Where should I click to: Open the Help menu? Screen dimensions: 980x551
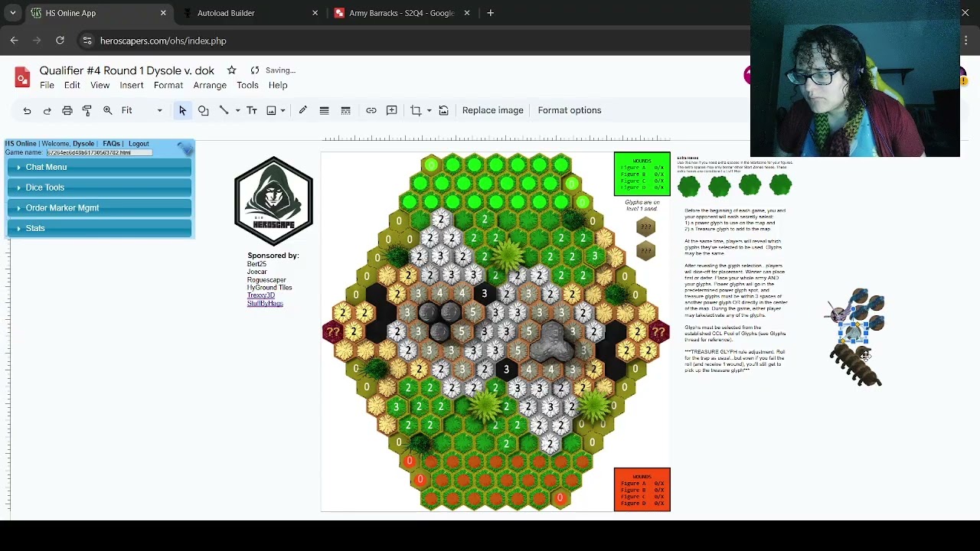pos(278,85)
